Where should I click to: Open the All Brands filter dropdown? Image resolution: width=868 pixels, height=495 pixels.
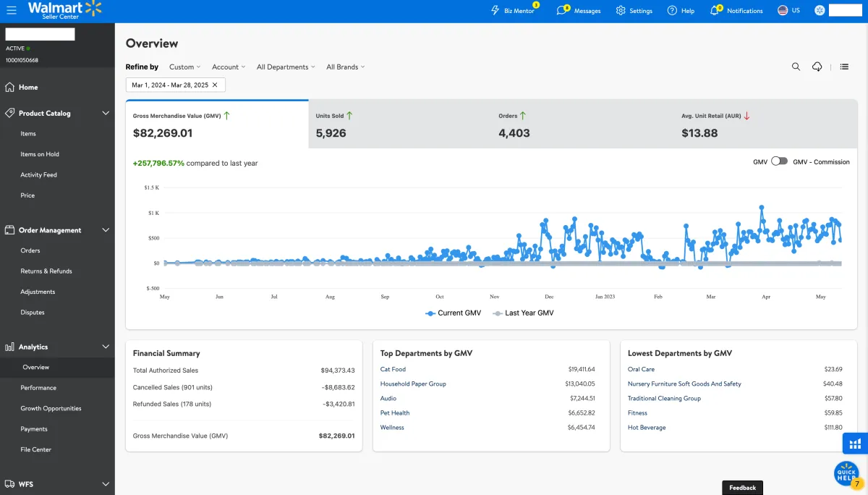click(345, 67)
